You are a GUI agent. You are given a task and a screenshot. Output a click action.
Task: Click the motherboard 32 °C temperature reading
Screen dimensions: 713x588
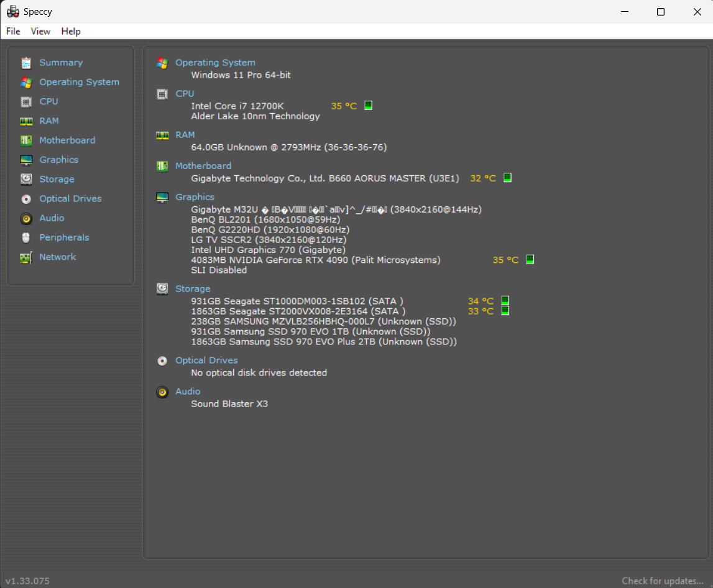(483, 178)
